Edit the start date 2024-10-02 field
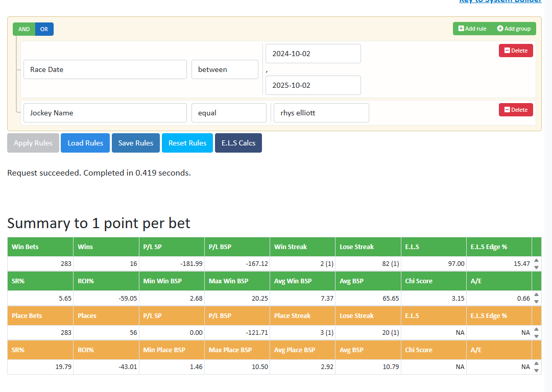This screenshot has width=552, height=392. click(x=313, y=54)
